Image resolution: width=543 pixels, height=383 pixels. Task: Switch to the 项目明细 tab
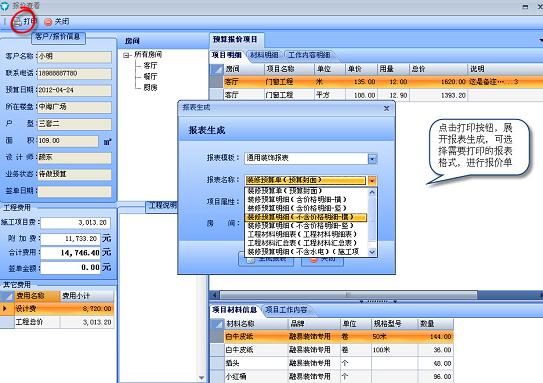pyautogui.click(x=227, y=55)
